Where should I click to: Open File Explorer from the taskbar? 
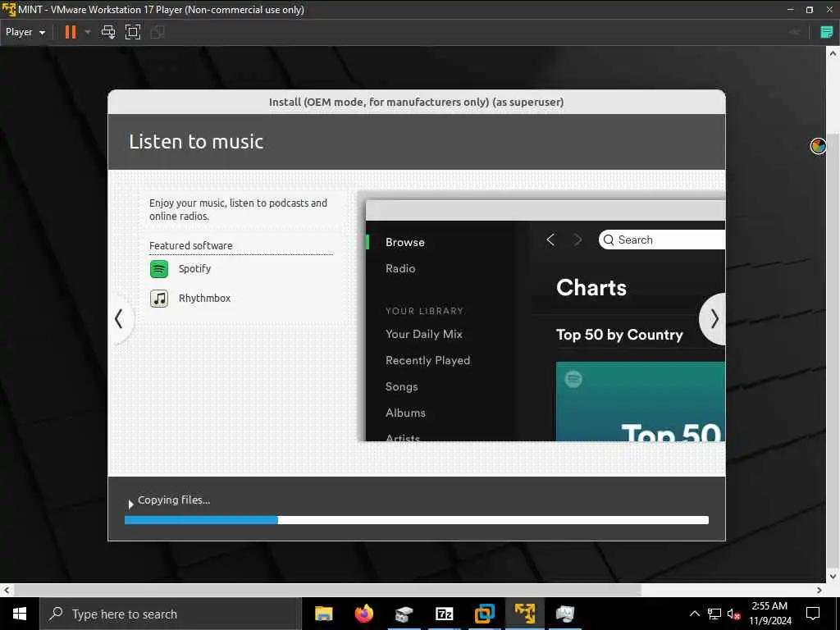pyautogui.click(x=323, y=614)
